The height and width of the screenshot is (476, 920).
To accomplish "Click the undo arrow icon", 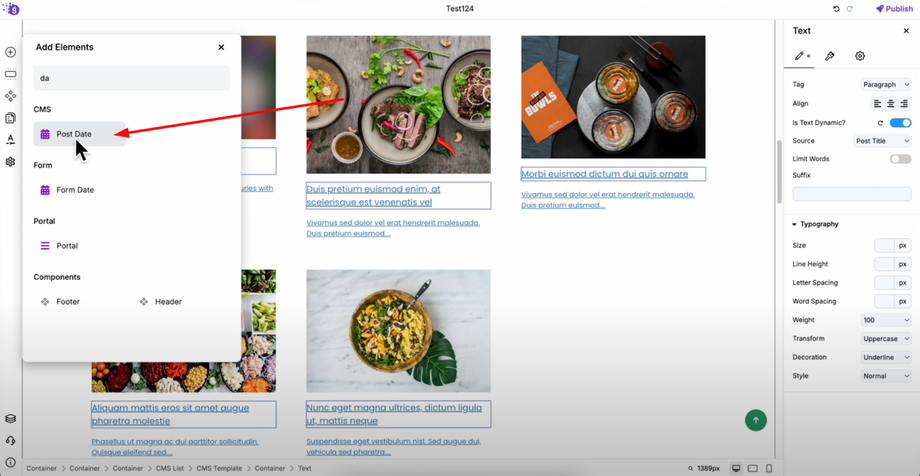I will tap(836, 9).
